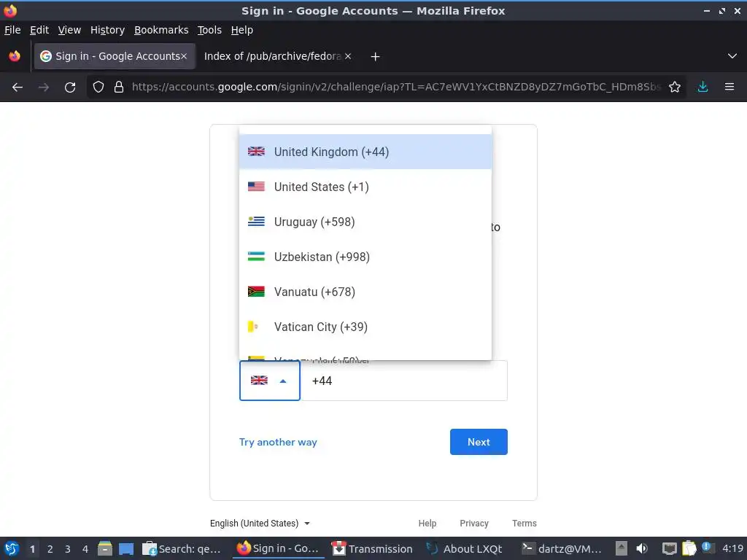Screen dimensions: 747x560
Task: Open the list all tabs chevron
Action: point(732,56)
